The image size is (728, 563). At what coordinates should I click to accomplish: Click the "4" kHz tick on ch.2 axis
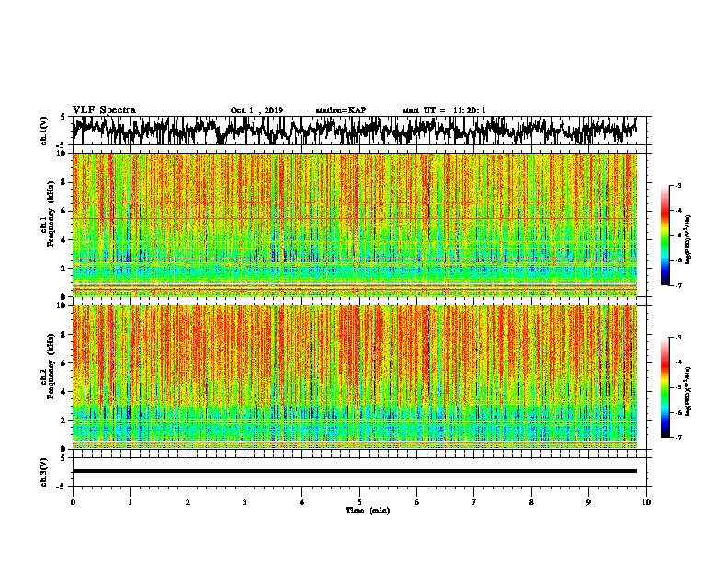point(63,392)
